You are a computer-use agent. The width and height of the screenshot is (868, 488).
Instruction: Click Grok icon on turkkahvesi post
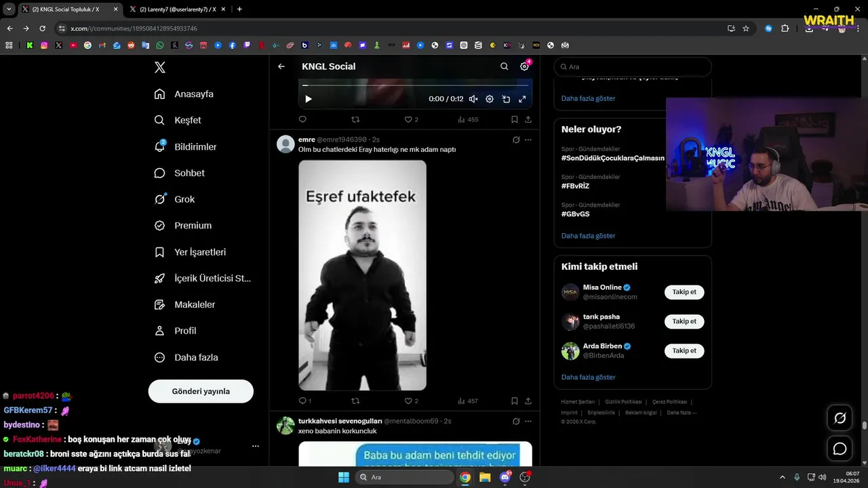516,421
